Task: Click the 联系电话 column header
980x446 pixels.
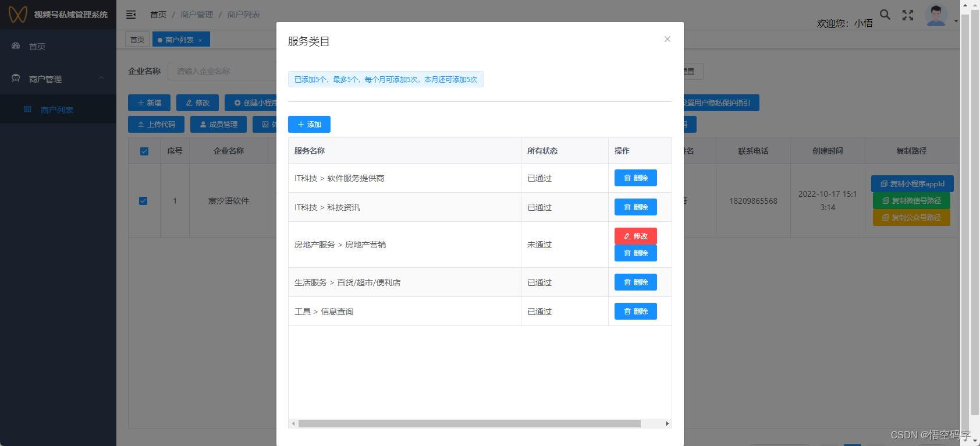Action: click(753, 151)
